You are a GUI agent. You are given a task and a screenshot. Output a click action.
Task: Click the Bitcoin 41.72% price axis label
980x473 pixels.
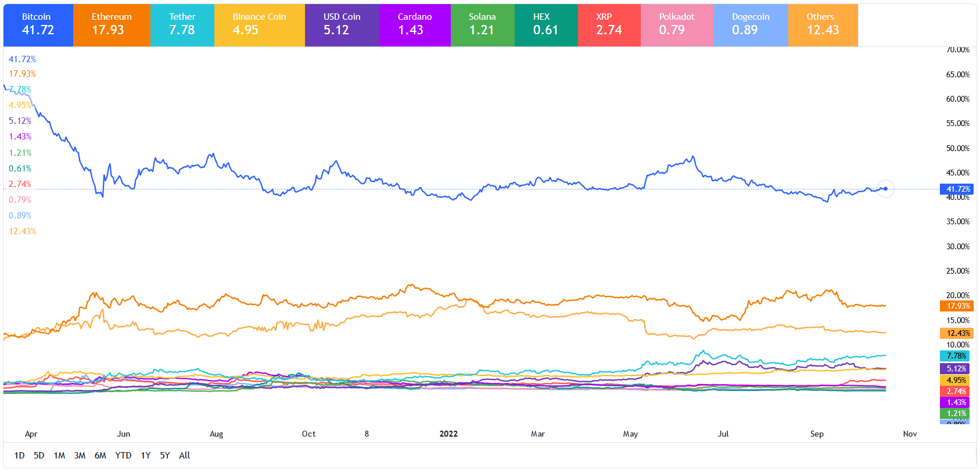[956, 189]
